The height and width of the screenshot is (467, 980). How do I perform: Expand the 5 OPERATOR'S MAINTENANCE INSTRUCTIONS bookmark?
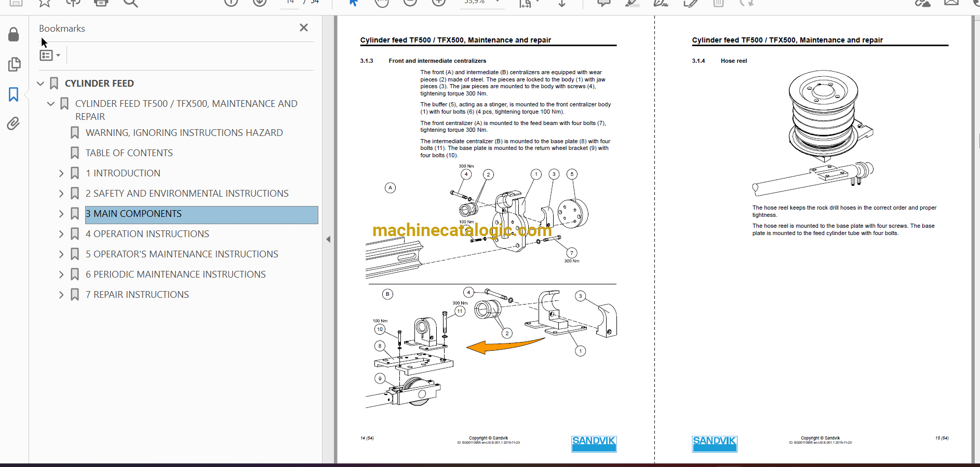pyautogui.click(x=61, y=254)
